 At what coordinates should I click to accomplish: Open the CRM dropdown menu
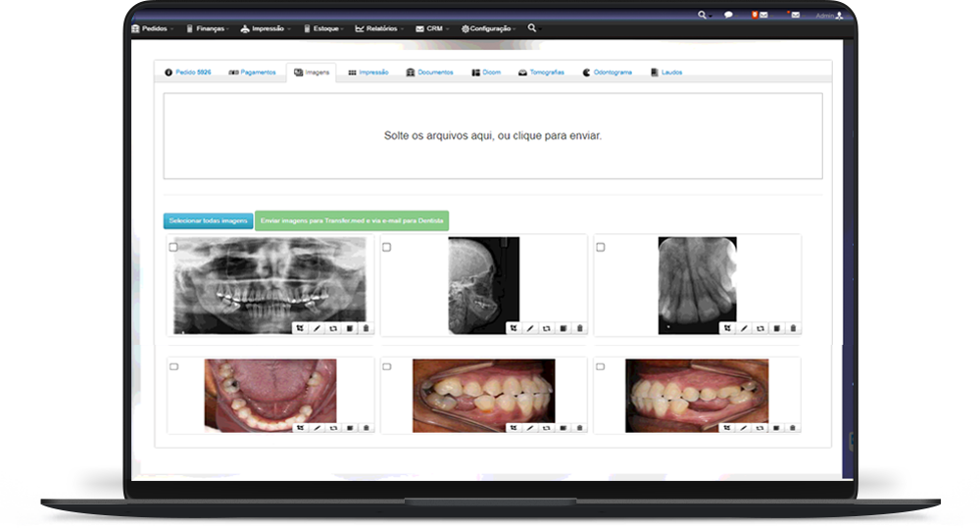(432, 28)
